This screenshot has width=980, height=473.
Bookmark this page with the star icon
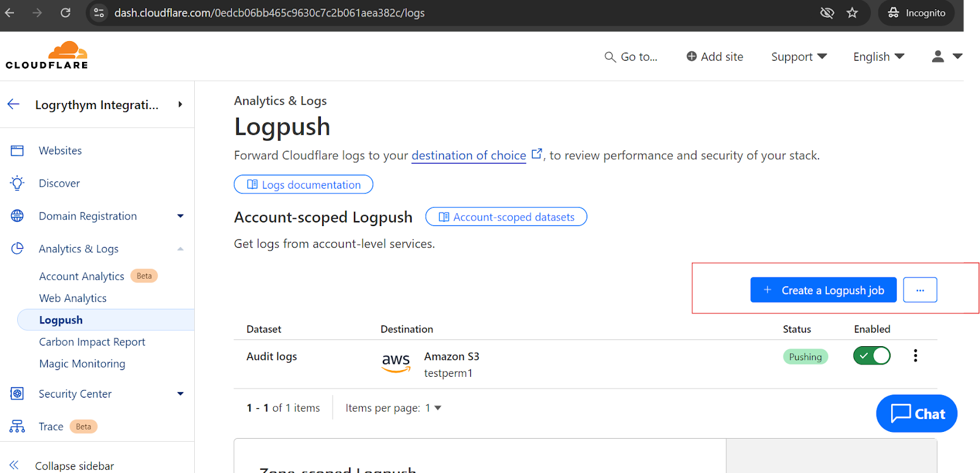pyautogui.click(x=852, y=13)
